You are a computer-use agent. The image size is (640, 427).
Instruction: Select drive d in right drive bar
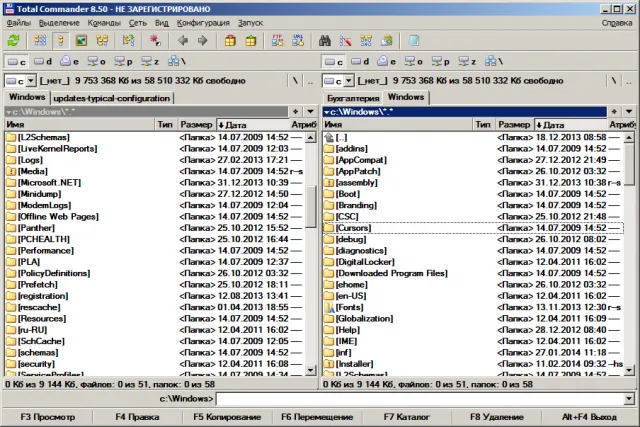pyautogui.click(x=360, y=62)
